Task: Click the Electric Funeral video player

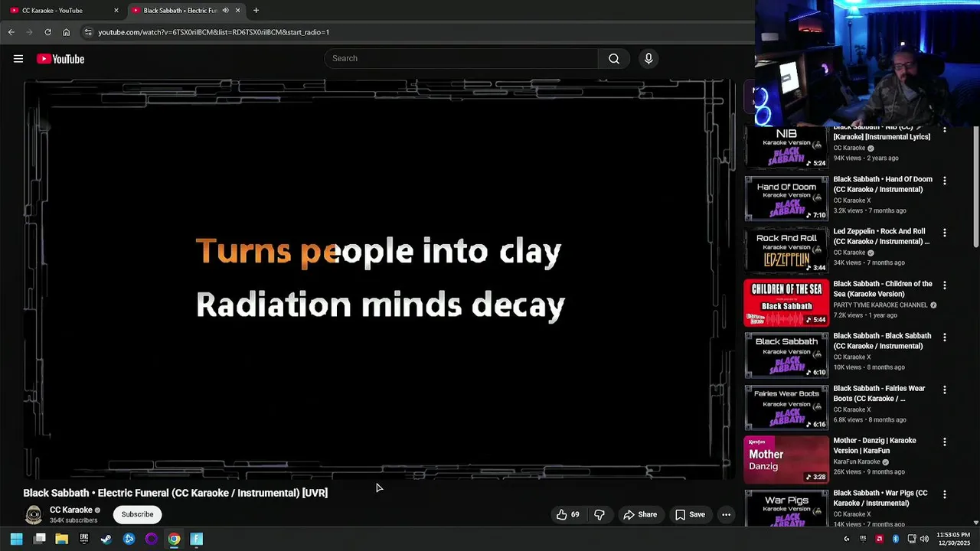Action: [x=379, y=279]
